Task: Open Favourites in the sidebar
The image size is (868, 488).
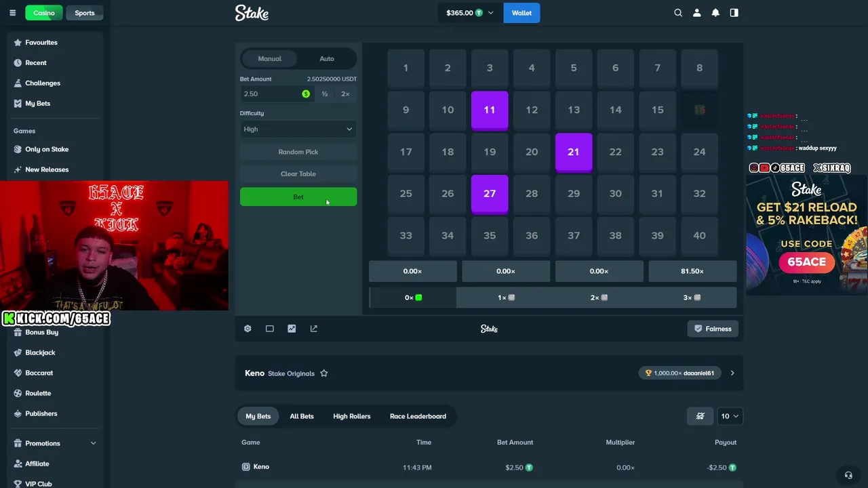Action: click(x=41, y=43)
